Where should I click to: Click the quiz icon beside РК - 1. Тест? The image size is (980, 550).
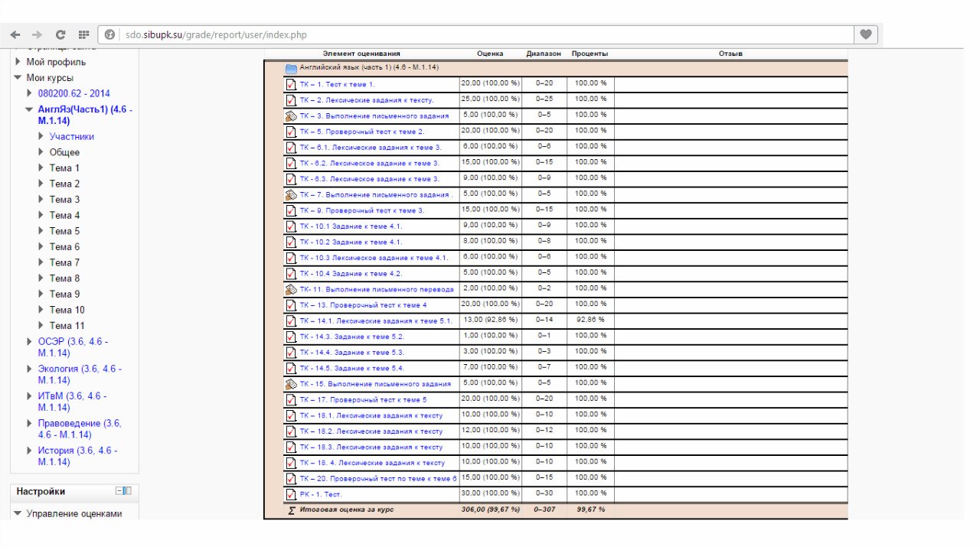(291, 494)
